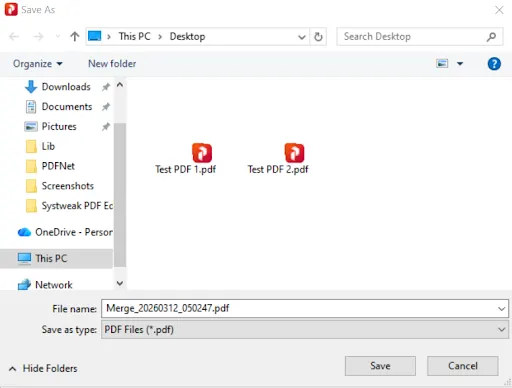Screen dimensions: 512x388
Task: Select the Test PDF 1.pdf file icon
Action: tap(202, 153)
